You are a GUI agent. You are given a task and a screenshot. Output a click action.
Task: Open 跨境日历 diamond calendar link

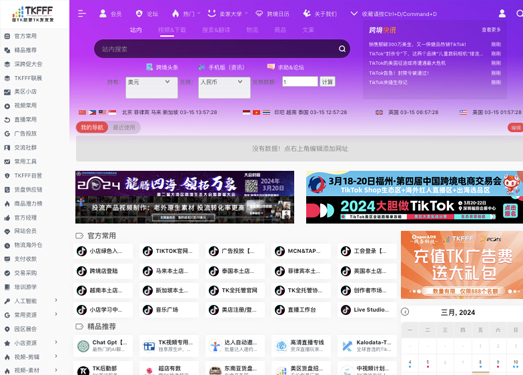tap(272, 14)
